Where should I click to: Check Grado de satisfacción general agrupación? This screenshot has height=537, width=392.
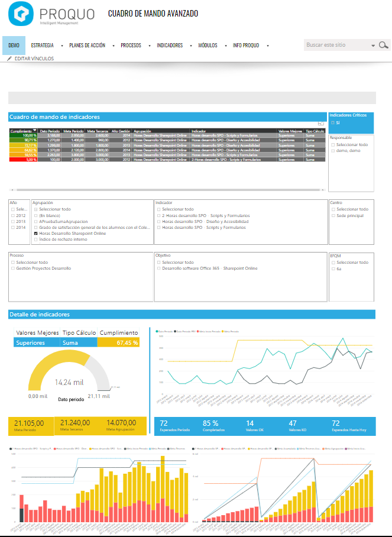click(35, 228)
